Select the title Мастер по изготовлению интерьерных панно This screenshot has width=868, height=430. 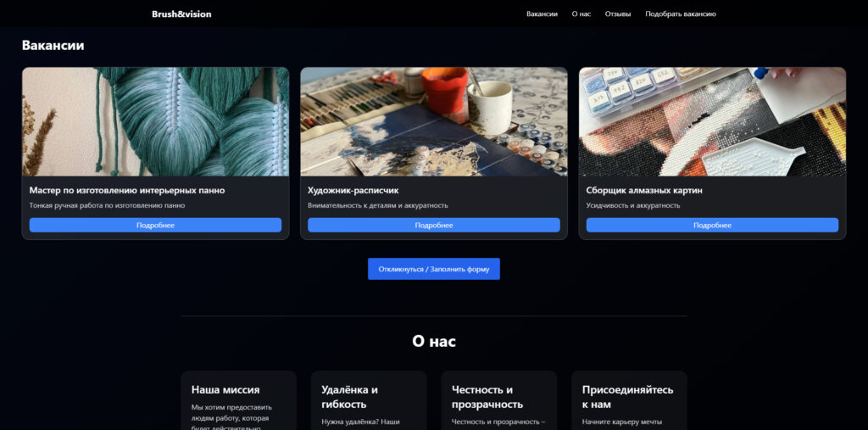point(127,191)
